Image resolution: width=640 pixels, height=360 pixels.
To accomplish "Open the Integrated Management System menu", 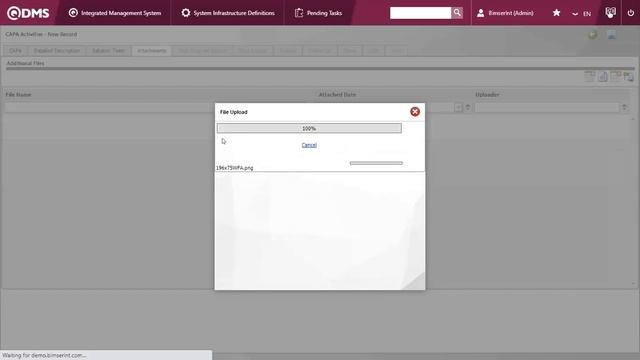I will [x=115, y=13].
